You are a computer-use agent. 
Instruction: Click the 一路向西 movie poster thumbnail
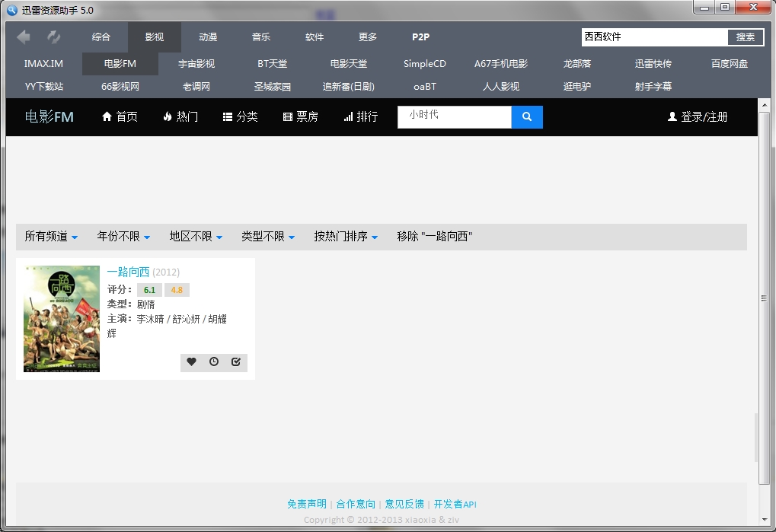click(62, 319)
